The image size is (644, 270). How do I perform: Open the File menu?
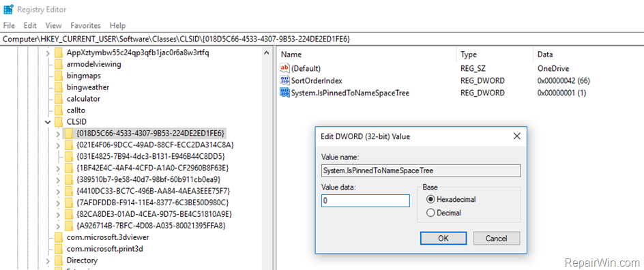pos(9,25)
